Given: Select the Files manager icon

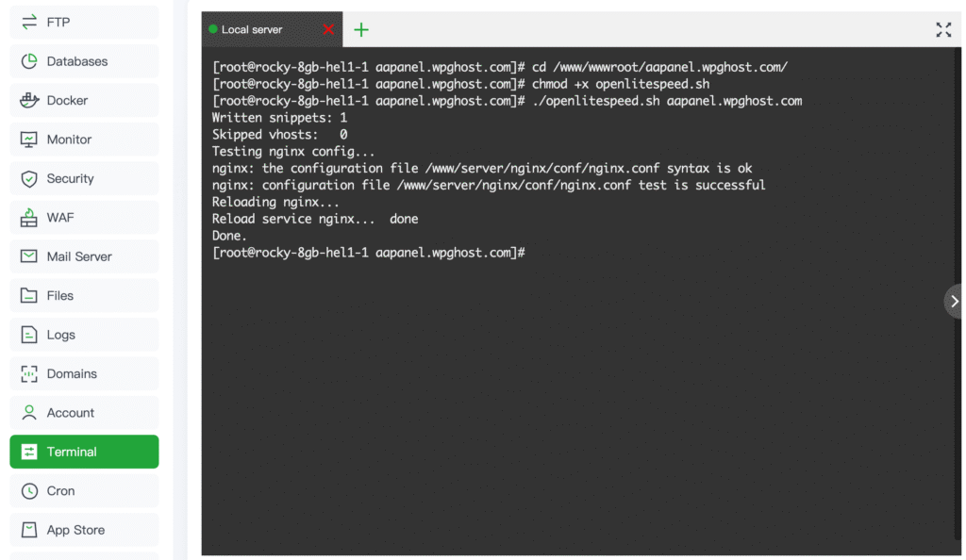Looking at the screenshot, I should tap(83, 295).
